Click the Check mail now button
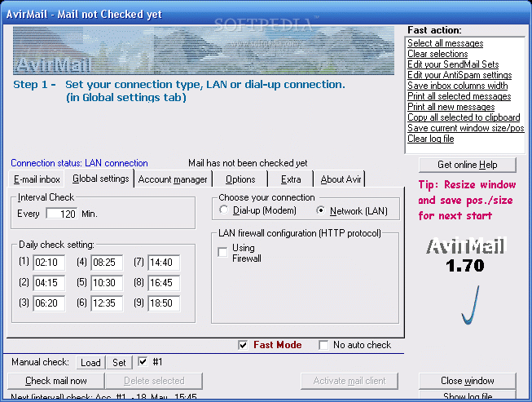 56,381
